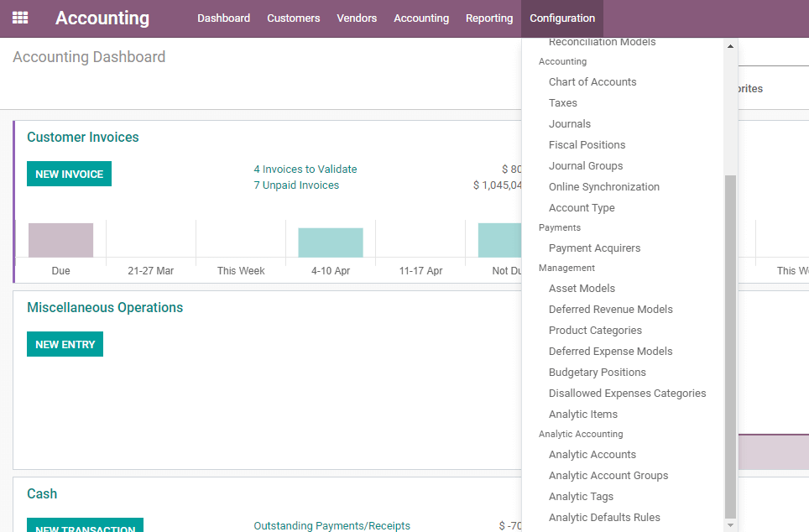Click the '21-27 Mar' chart label
The image size is (809, 532).
click(151, 271)
